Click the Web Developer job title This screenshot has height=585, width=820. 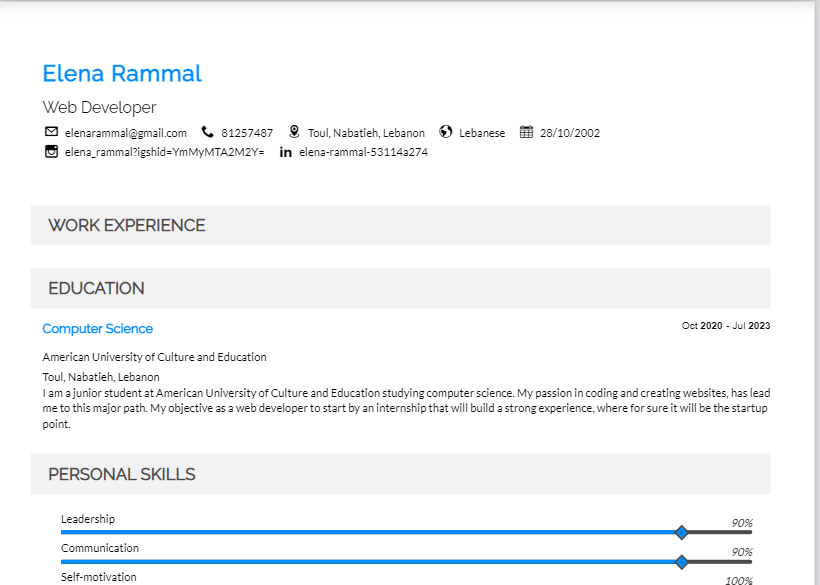tap(99, 107)
